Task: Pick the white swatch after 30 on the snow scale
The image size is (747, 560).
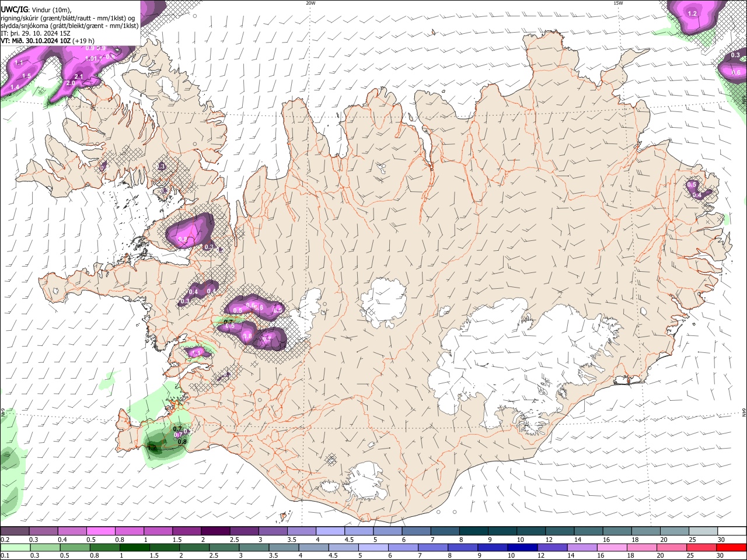Action: coord(732,531)
